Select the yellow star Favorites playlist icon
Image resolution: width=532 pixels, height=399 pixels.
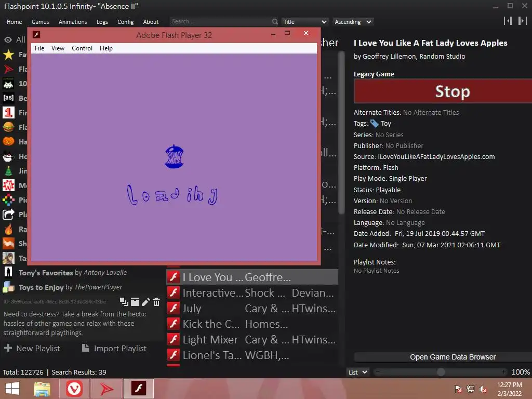pos(8,55)
